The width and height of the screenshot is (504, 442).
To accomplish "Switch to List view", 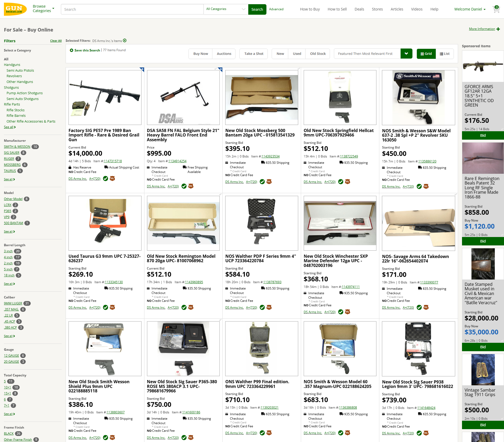I will tap(445, 54).
